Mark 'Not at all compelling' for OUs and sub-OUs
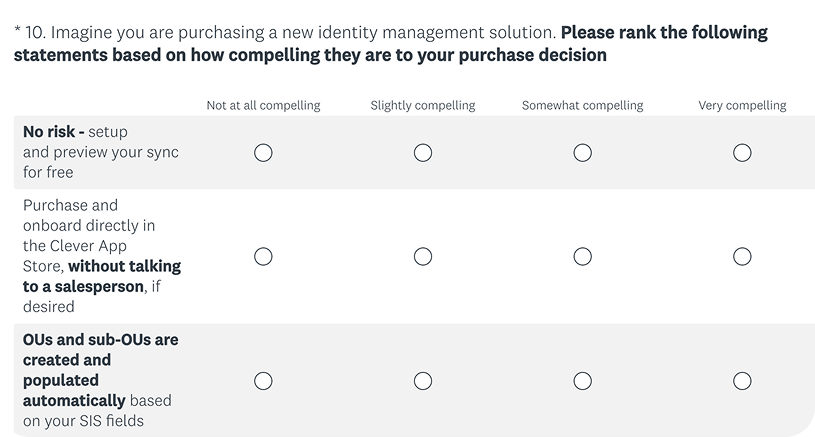Viewport: 815px width, 437px height. coord(263,381)
